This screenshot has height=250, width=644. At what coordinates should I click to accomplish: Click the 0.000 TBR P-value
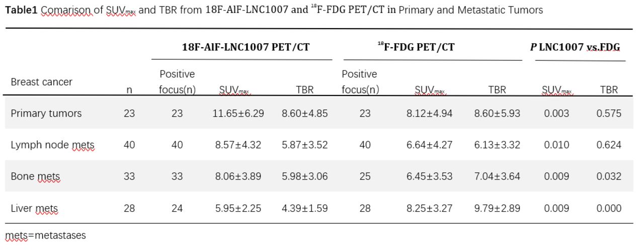(x=609, y=208)
